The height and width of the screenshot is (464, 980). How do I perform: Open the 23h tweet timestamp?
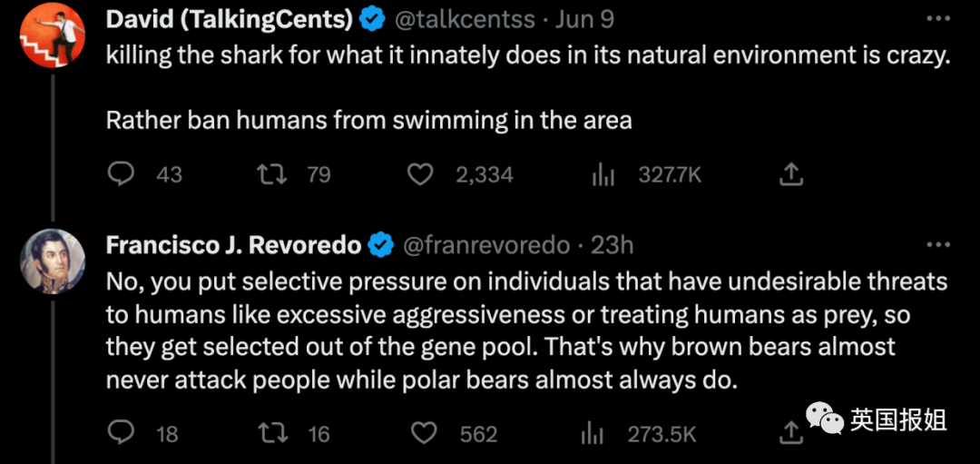[x=612, y=244]
